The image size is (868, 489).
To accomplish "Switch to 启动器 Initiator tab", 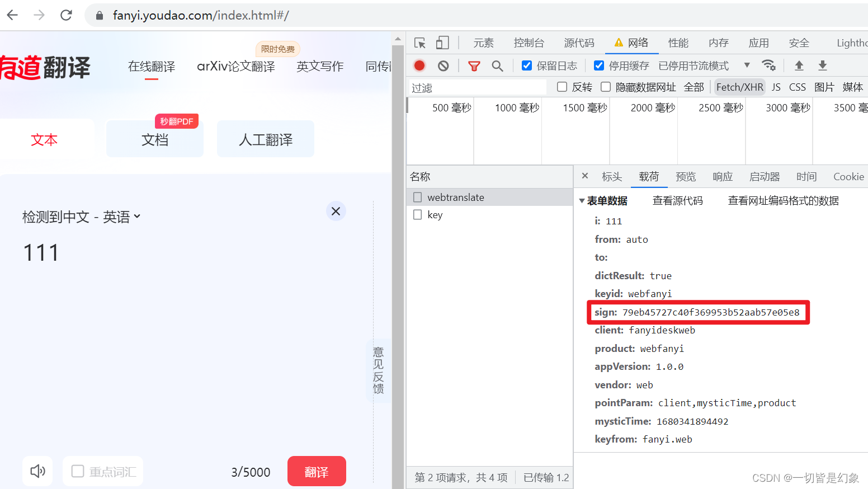I will click(765, 177).
